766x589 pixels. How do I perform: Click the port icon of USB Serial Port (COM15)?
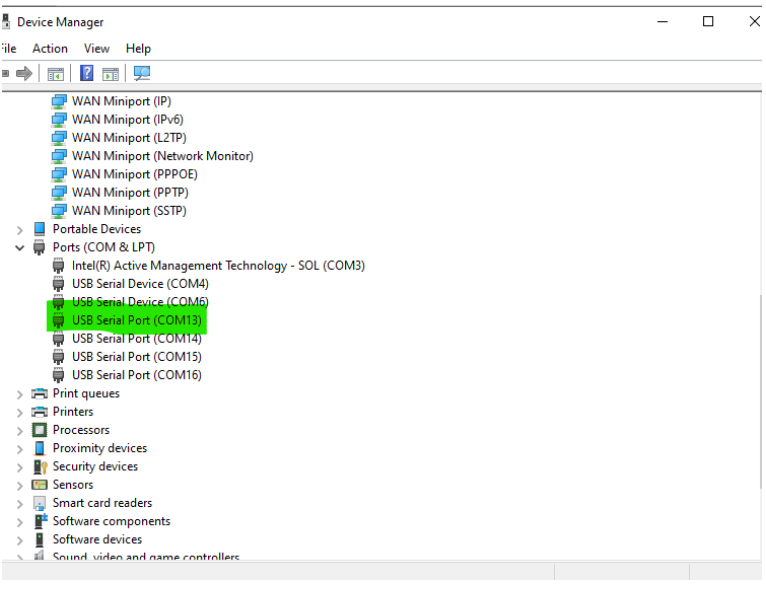pos(58,357)
